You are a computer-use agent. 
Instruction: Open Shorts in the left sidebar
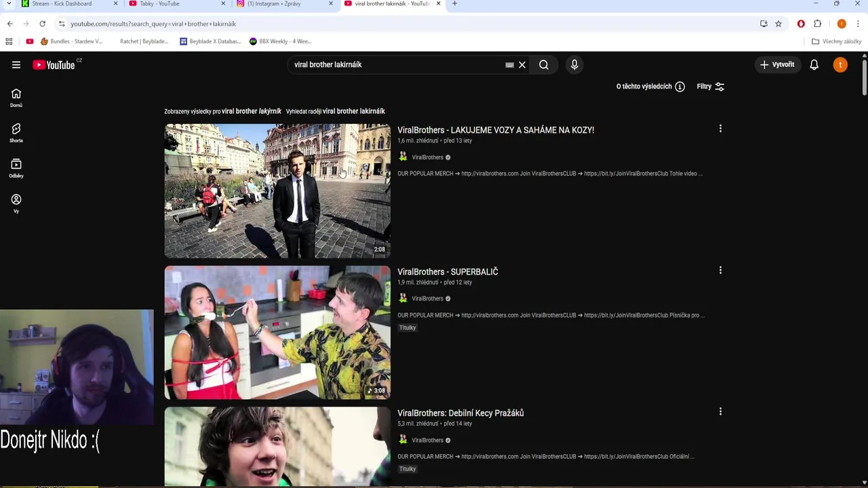coord(16,133)
